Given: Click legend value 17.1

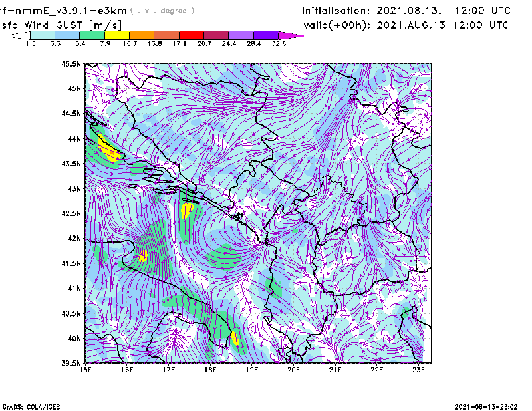Looking at the screenshot, I should click(180, 43).
